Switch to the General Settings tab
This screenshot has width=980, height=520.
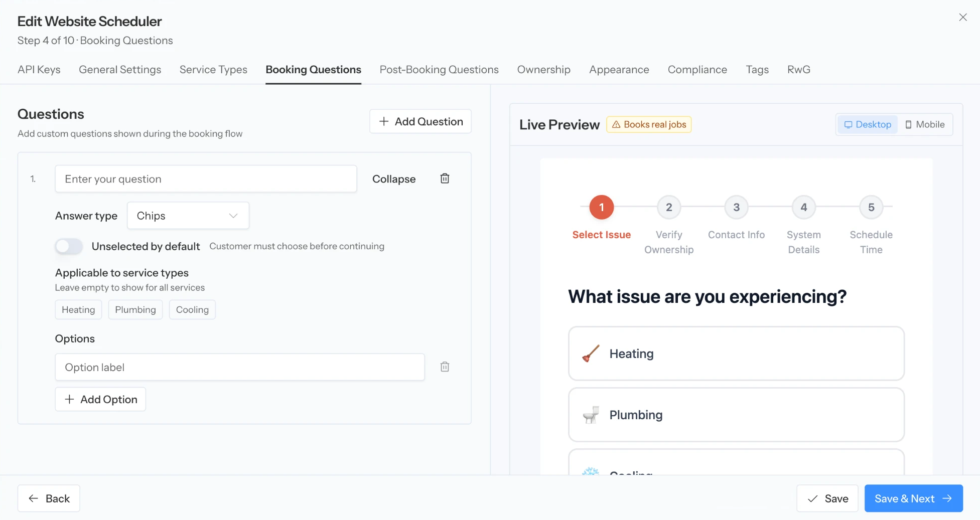click(x=120, y=70)
